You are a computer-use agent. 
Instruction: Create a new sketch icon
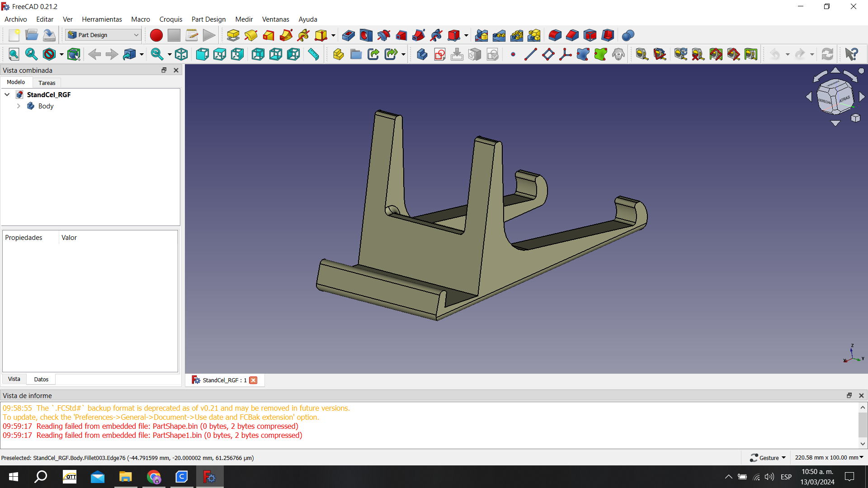point(439,54)
